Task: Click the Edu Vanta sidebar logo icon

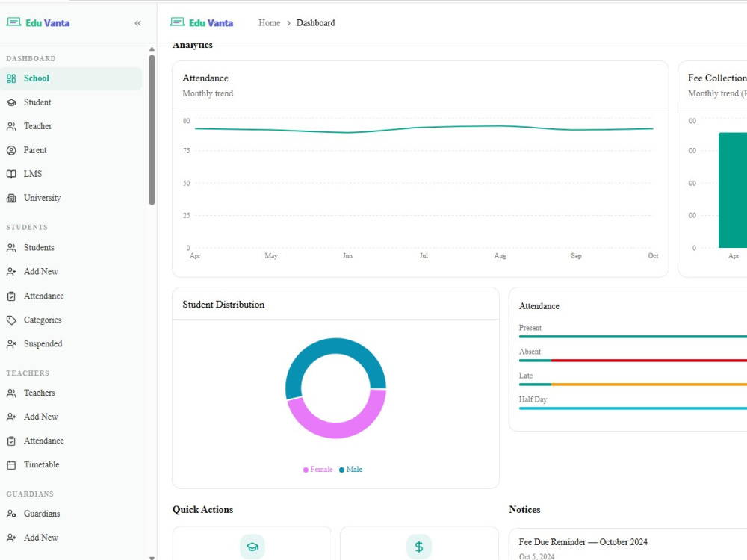Action: [x=13, y=22]
